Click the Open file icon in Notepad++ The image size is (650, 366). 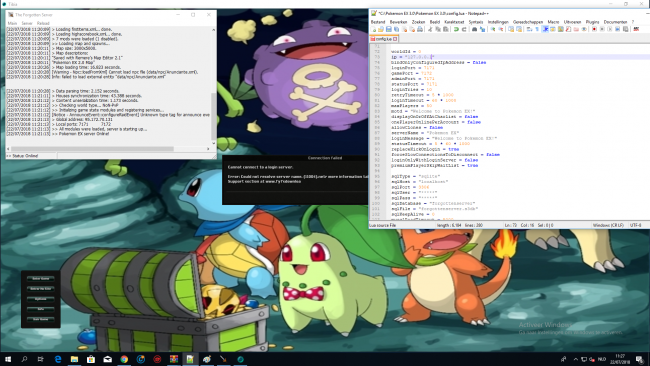[x=381, y=29]
